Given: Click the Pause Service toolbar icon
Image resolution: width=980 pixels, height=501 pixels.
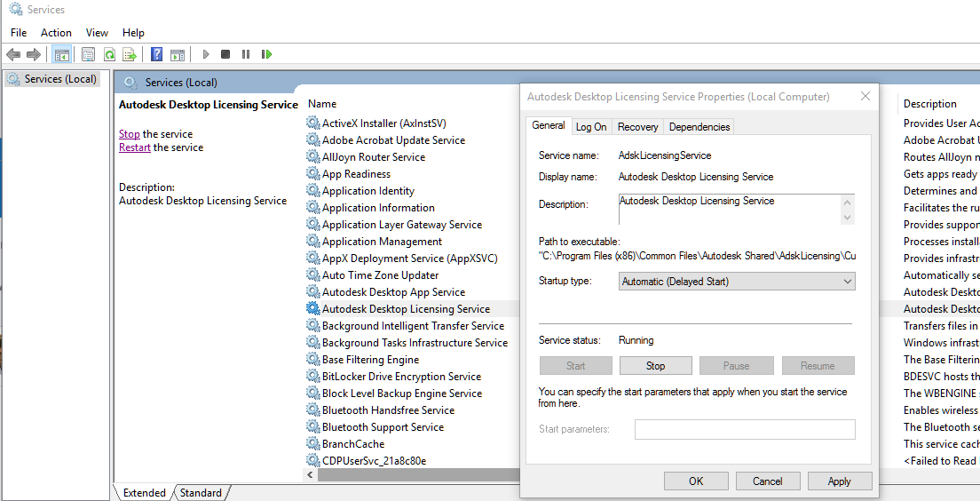Looking at the screenshot, I should point(246,54).
